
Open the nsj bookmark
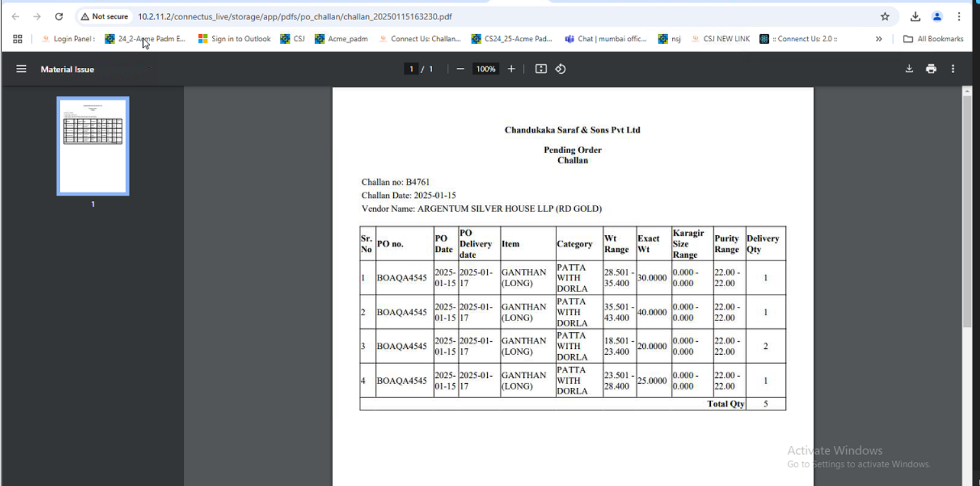(x=670, y=39)
